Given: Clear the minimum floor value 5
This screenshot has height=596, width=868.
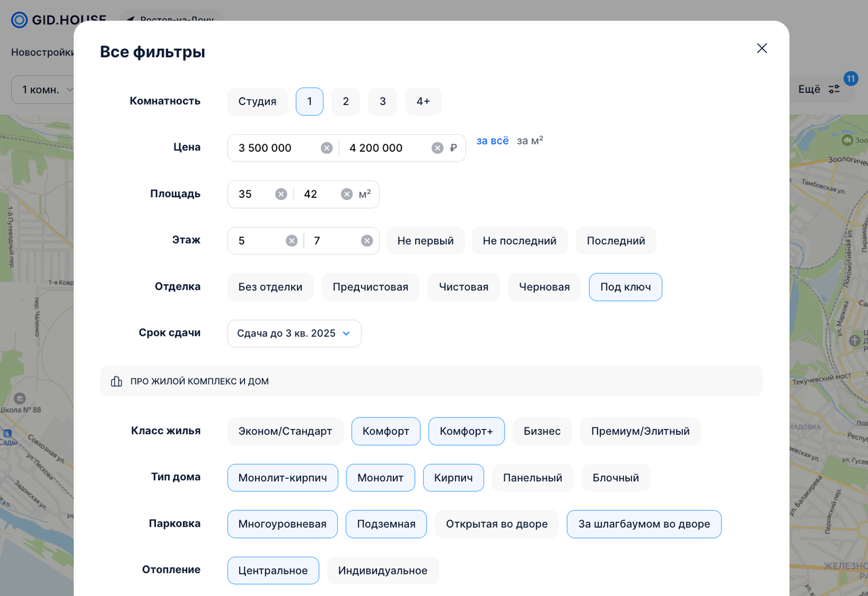Looking at the screenshot, I should point(292,241).
